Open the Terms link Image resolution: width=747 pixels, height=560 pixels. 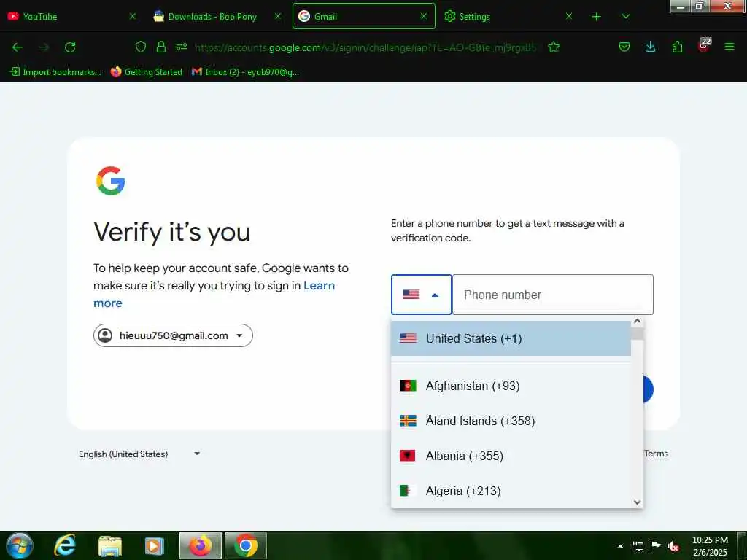[x=656, y=454]
